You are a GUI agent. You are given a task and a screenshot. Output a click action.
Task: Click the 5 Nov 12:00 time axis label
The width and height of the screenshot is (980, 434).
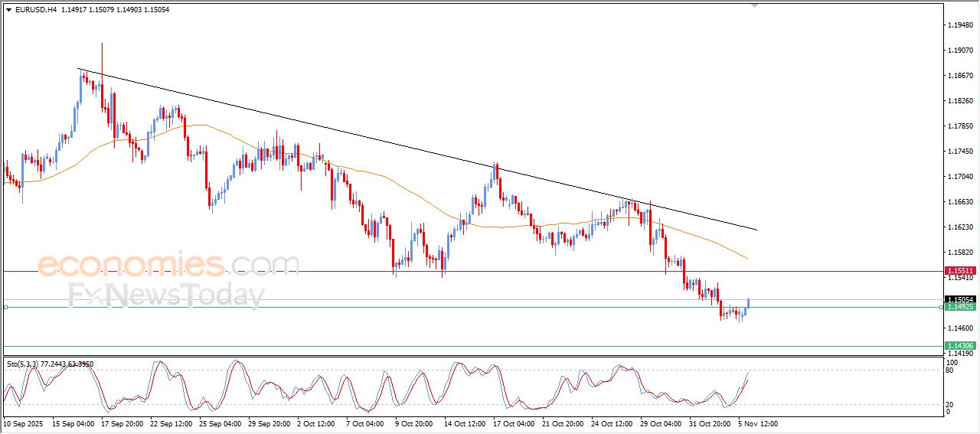758,423
